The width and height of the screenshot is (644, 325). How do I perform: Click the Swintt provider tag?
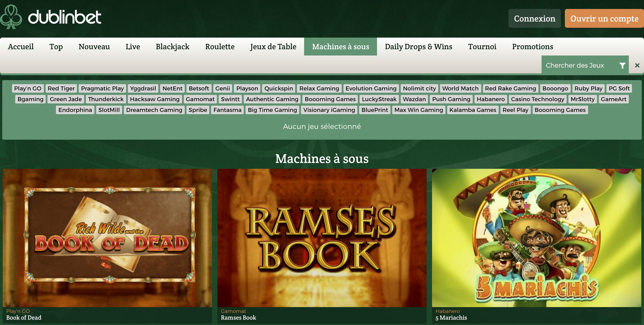[x=230, y=99]
